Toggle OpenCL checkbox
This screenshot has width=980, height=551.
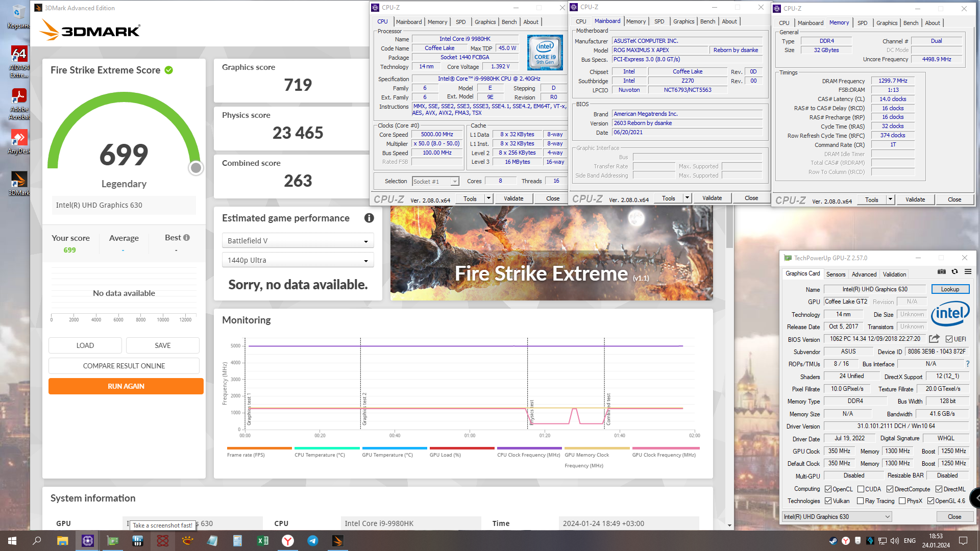[828, 489]
